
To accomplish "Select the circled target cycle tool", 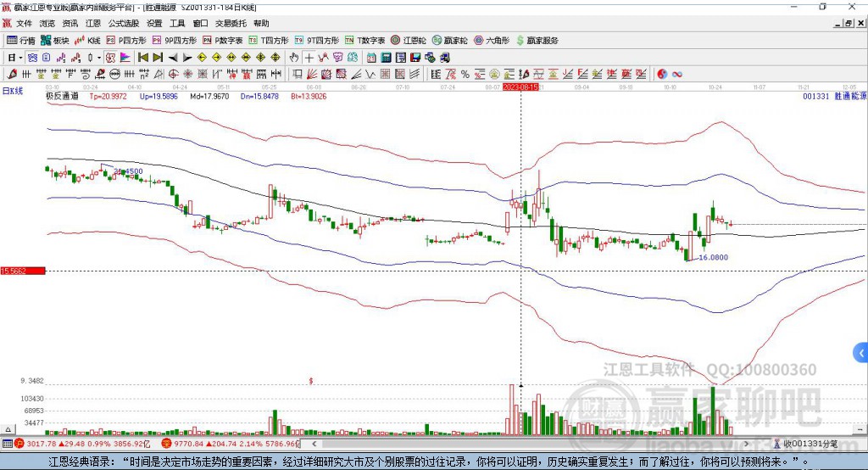I will (173, 74).
